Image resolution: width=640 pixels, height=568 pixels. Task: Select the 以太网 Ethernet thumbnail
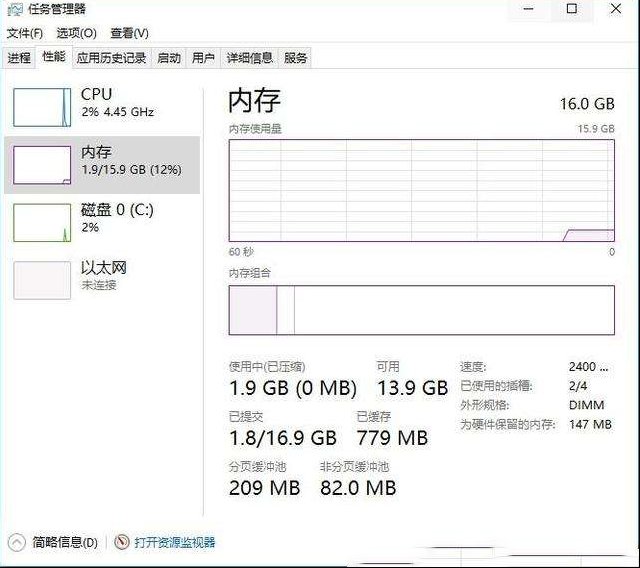(42, 280)
